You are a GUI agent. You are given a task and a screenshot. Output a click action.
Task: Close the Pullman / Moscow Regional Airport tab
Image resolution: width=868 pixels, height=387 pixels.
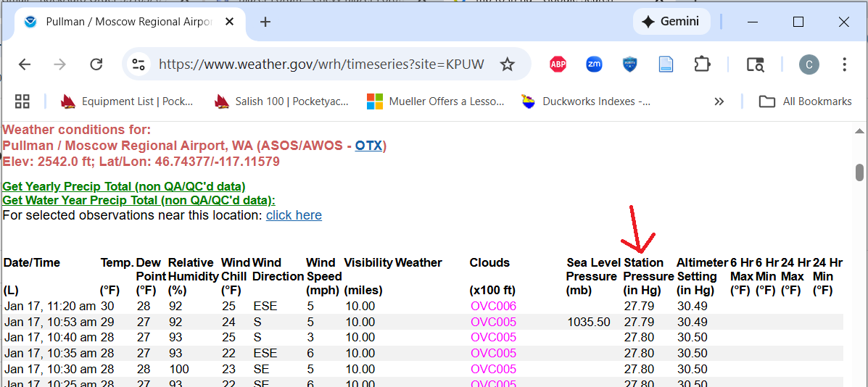[x=231, y=22]
